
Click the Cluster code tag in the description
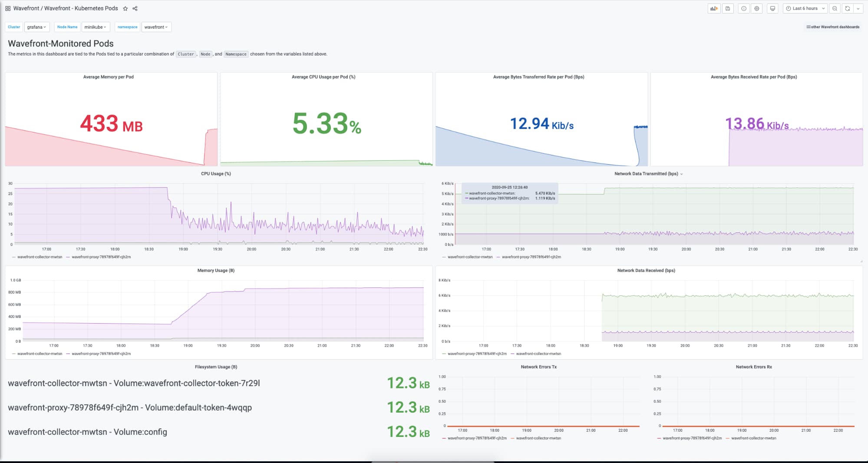pyautogui.click(x=186, y=54)
